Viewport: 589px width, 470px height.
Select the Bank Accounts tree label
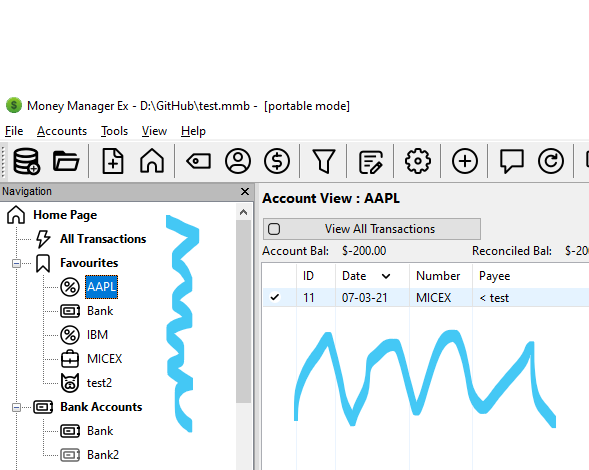click(x=101, y=407)
